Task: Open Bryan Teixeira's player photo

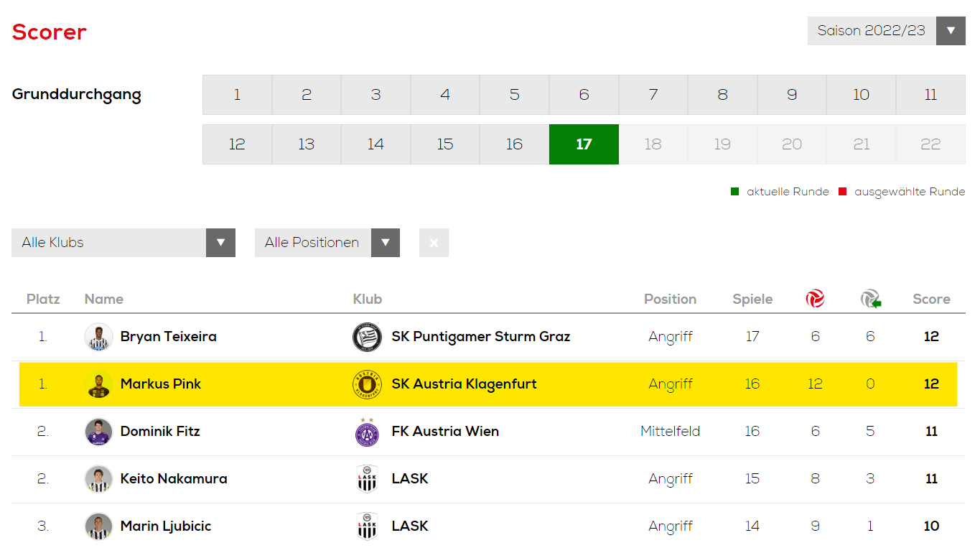Action: [98, 337]
